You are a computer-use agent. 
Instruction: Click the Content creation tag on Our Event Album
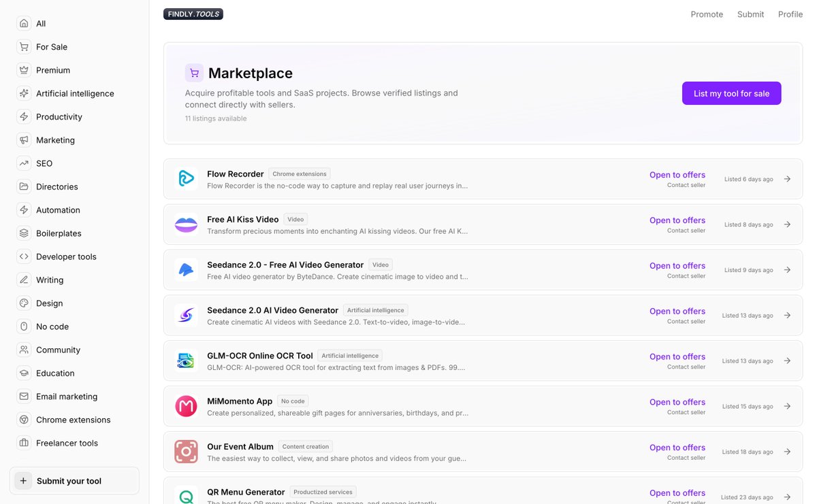tap(306, 447)
